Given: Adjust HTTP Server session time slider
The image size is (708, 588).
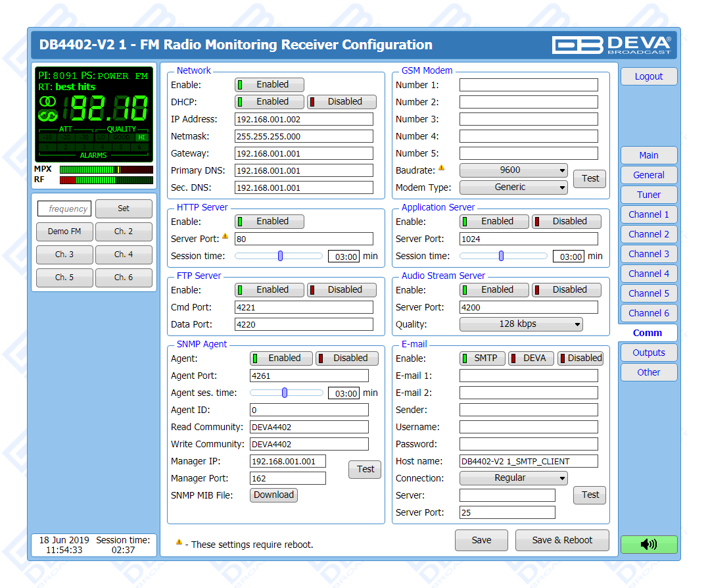Looking at the screenshot, I should click(x=280, y=256).
